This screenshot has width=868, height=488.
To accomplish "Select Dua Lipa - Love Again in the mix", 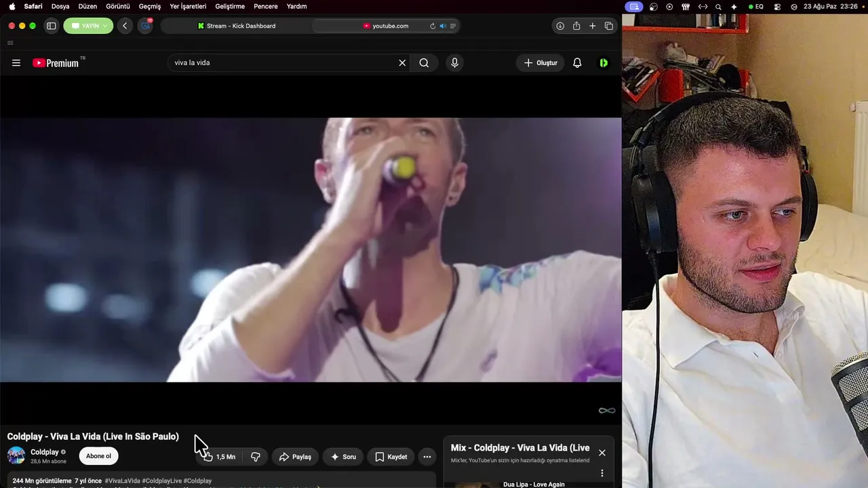I will point(534,485).
